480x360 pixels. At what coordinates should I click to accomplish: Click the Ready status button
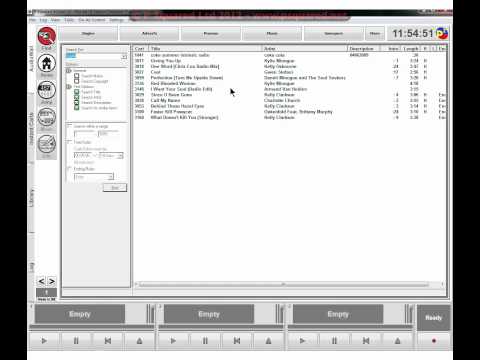coord(434,317)
